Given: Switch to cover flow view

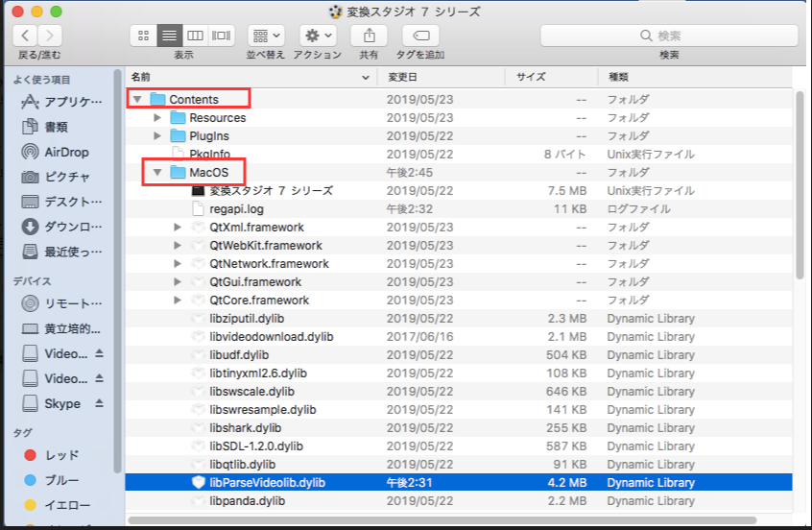Looking at the screenshot, I should click(221, 36).
